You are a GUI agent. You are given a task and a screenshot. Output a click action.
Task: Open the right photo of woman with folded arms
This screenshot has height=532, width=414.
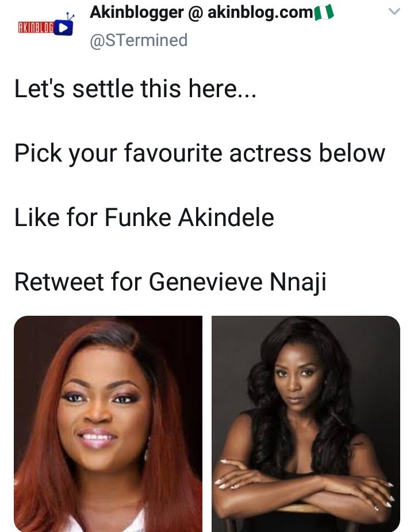pos(306,423)
